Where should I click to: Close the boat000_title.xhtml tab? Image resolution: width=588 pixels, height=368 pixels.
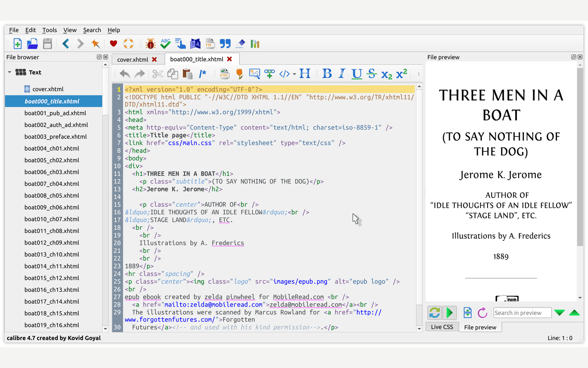[x=229, y=59]
